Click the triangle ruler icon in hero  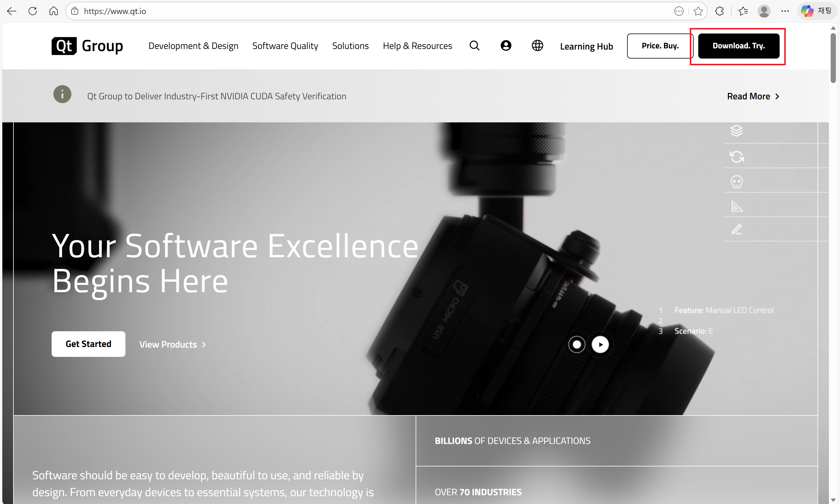tap(737, 206)
